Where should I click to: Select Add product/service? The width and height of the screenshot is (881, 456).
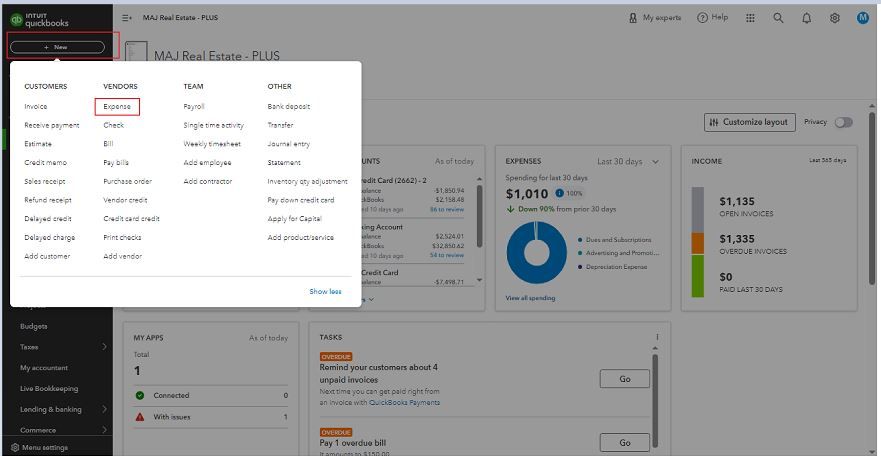coord(301,238)
